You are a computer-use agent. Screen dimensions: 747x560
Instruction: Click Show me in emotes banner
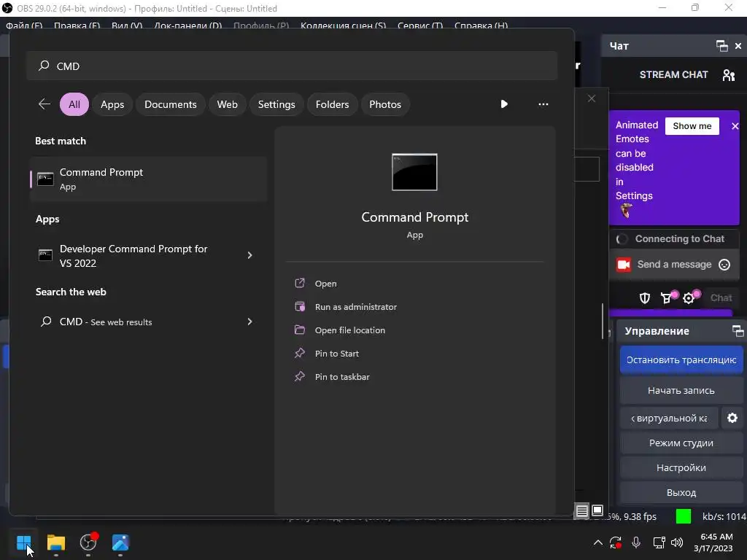(692, 126)
